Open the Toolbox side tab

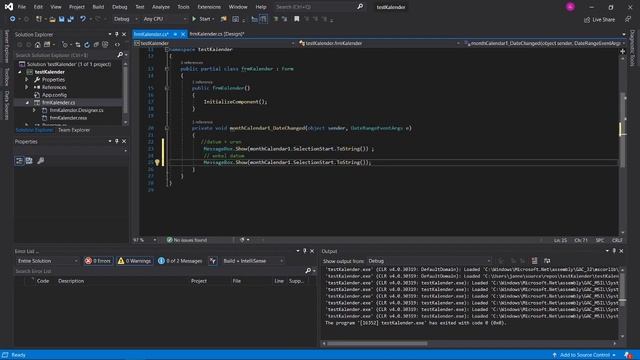point(7,77)
